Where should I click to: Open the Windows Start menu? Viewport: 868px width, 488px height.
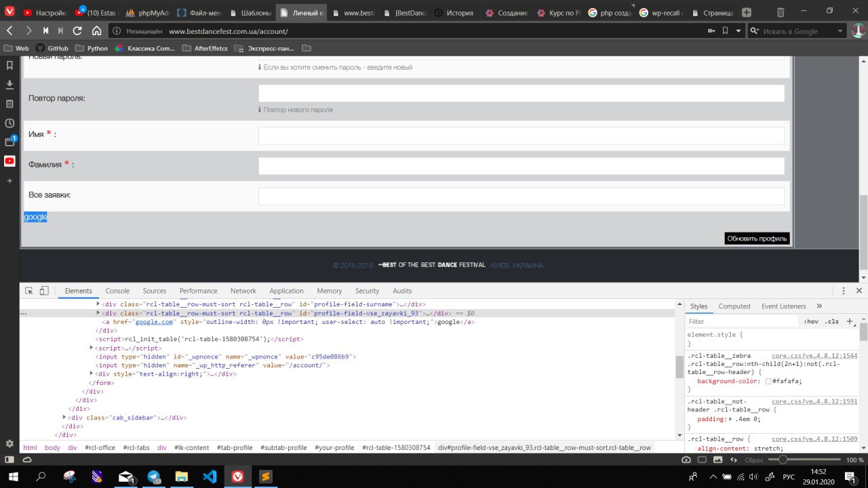tap(14, 476)
